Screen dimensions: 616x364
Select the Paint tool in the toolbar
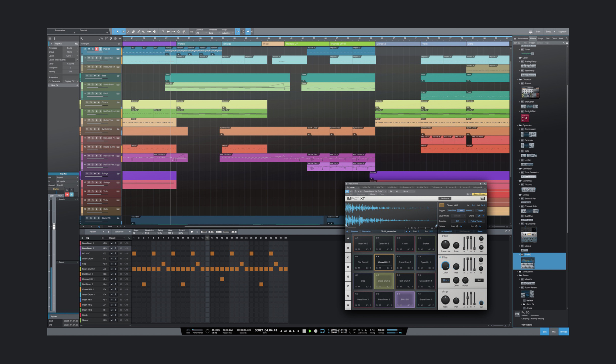(x=128, y=32)
